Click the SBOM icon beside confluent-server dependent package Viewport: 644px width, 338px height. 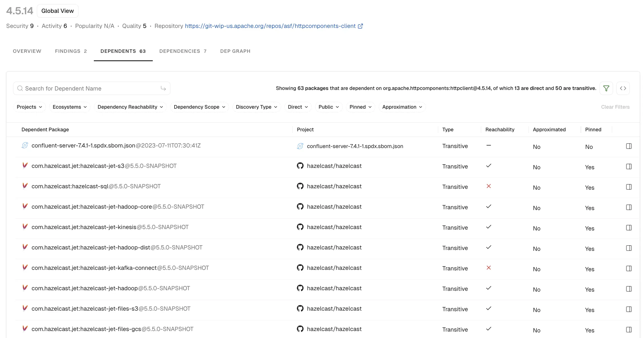coord(25,145)
